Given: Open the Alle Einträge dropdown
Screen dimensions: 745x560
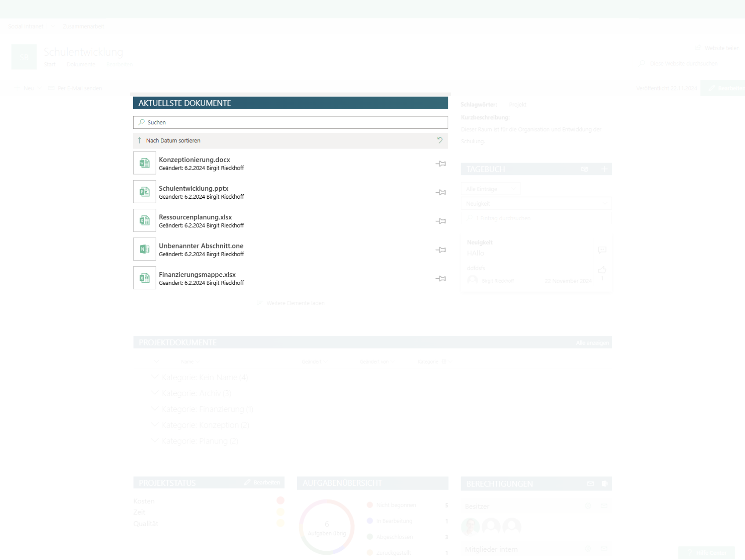Looking at the screenshot, I should (491, 189).
